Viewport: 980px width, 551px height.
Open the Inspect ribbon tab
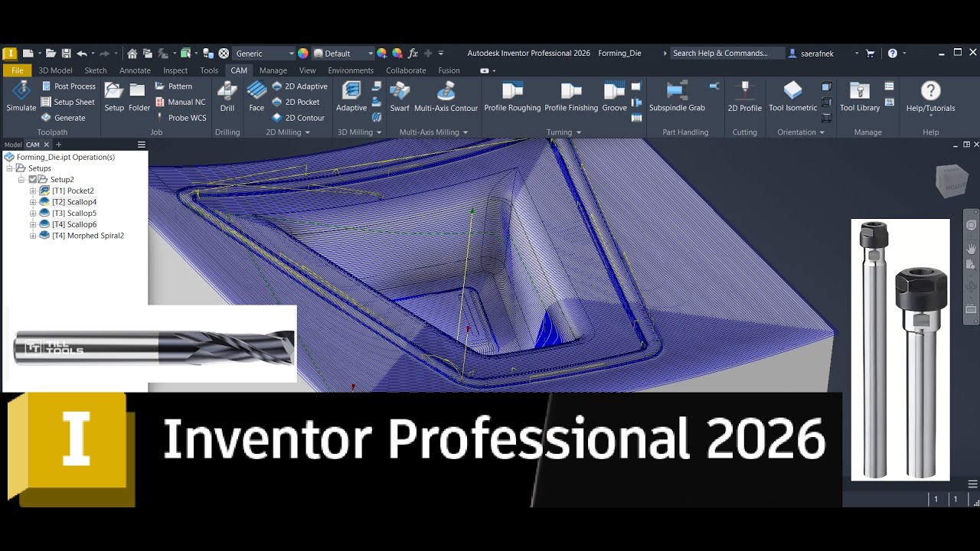click(x=175, y=70)
